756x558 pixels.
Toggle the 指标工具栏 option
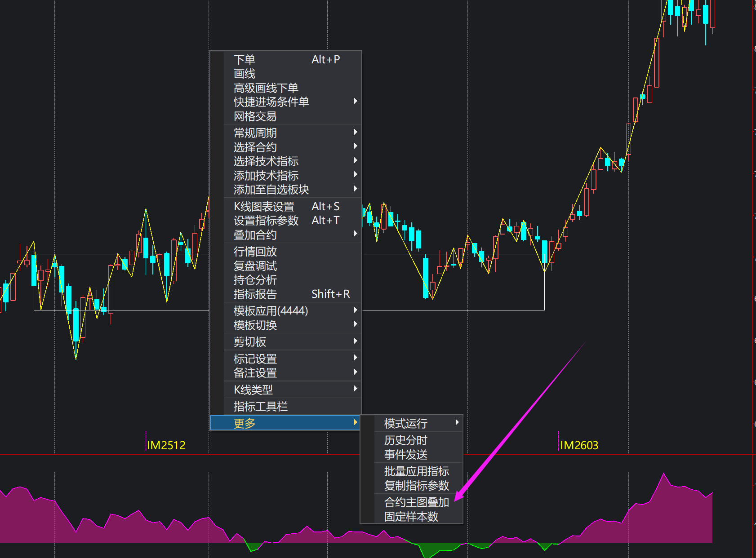click(260, 407)
